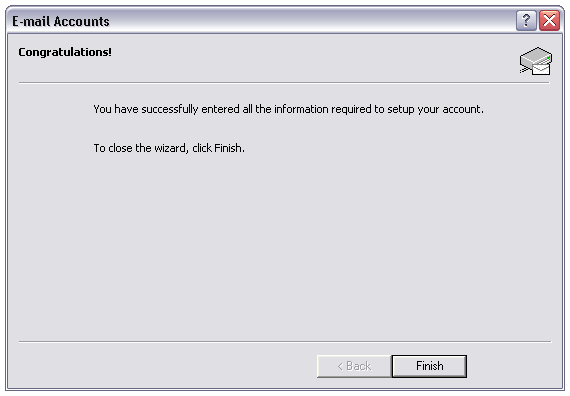Image resolution: width=570 pixels, height=396 pixels.
Task: Click the word 'setup' in the message
Action: pos(401,109)
